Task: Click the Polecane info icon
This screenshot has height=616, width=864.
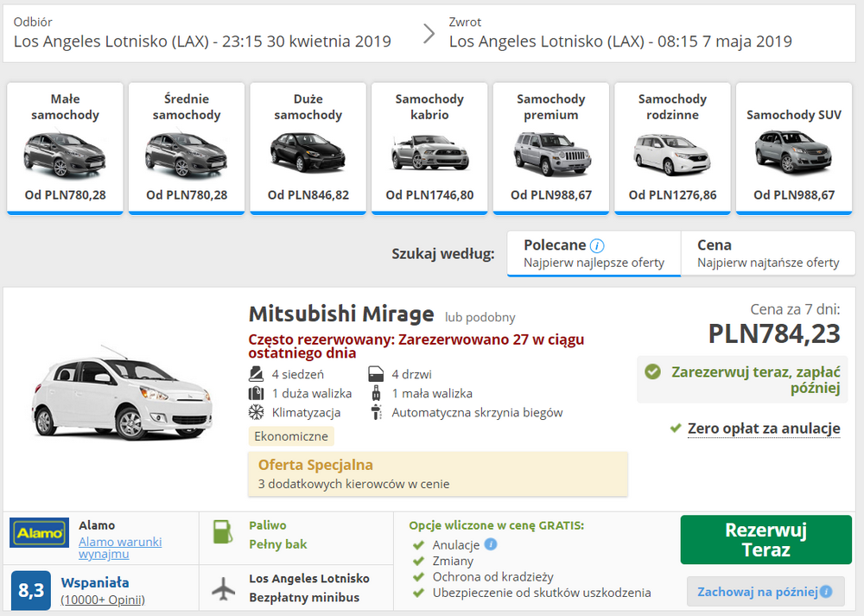Action: (597, 245)
